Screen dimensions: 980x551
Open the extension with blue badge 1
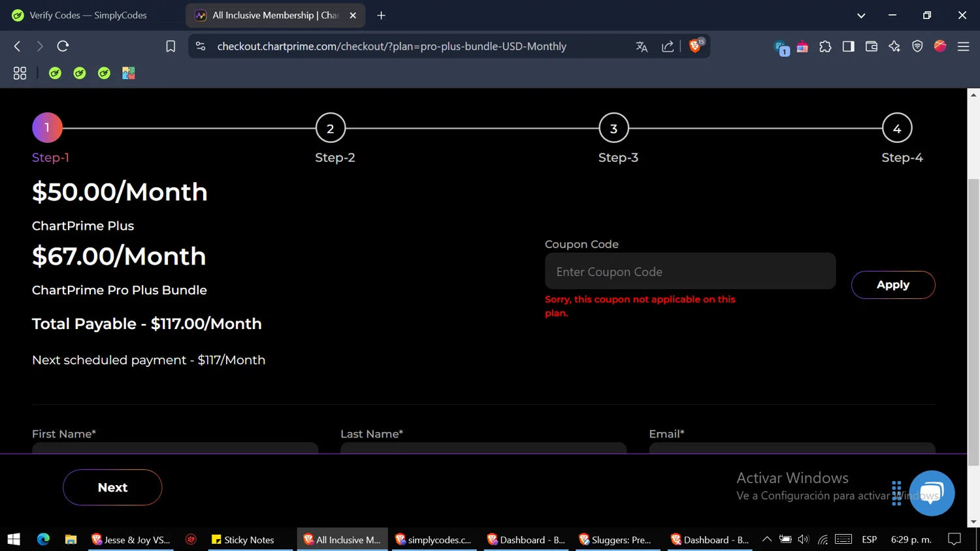(x=781, y=48)
